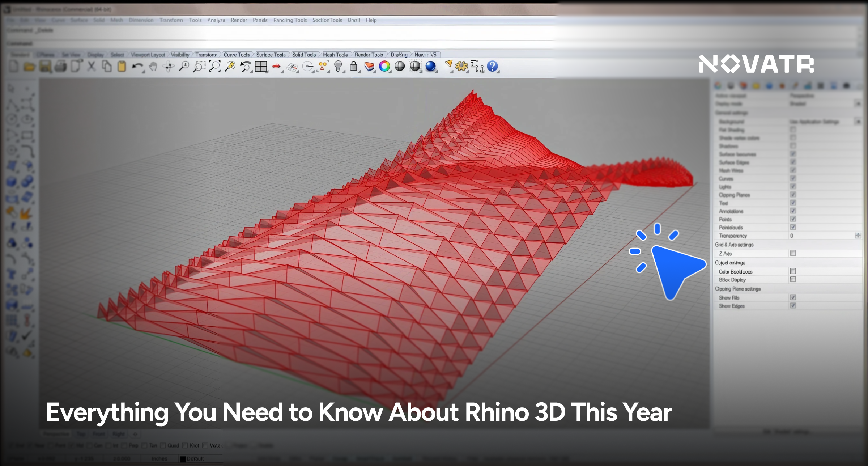Collapse the Object settings section
Screen dimensions: 868x466
(x=730, y=263)
